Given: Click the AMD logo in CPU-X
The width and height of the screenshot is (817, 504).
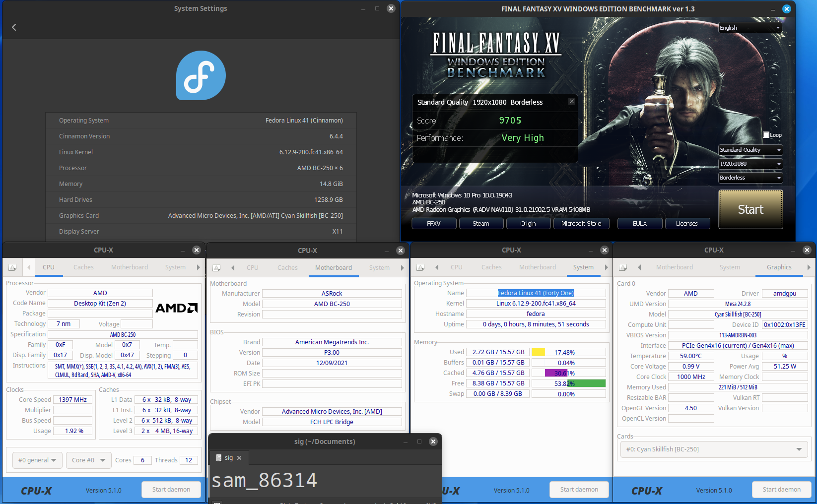Looking at the screenshot, I should coord(177,308).
